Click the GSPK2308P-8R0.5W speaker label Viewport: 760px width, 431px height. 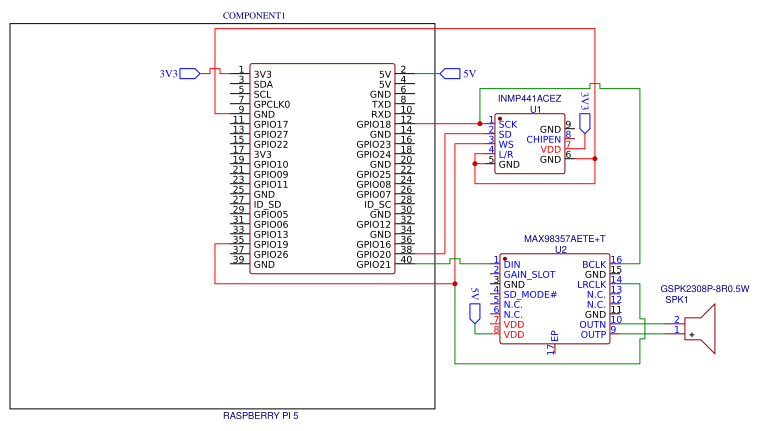pos(705,288)
